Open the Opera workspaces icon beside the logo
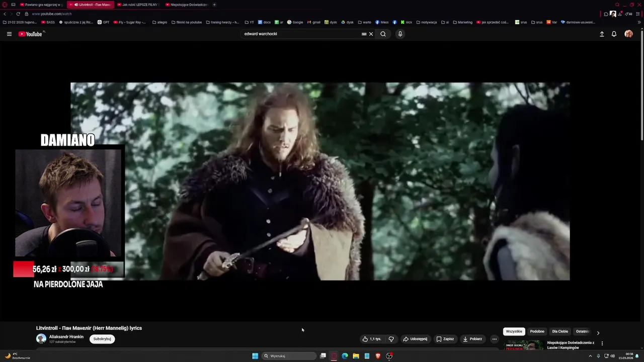Viewport: 644px width, 362px height. click(14, 5)
